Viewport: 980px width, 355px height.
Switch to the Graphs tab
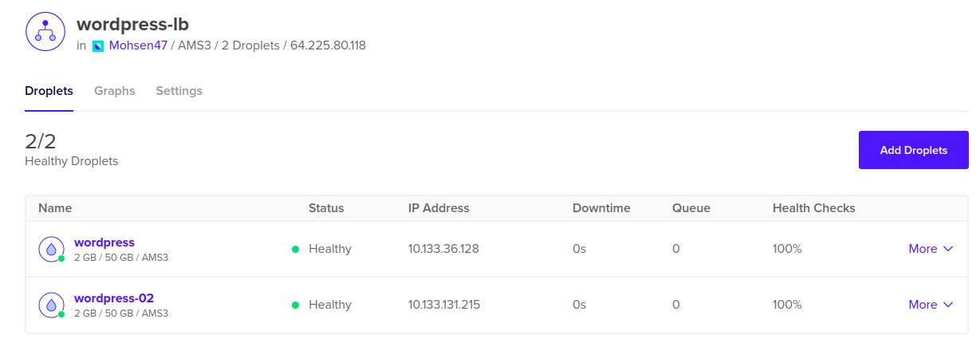pyautogui.click(x=115, y=91)
